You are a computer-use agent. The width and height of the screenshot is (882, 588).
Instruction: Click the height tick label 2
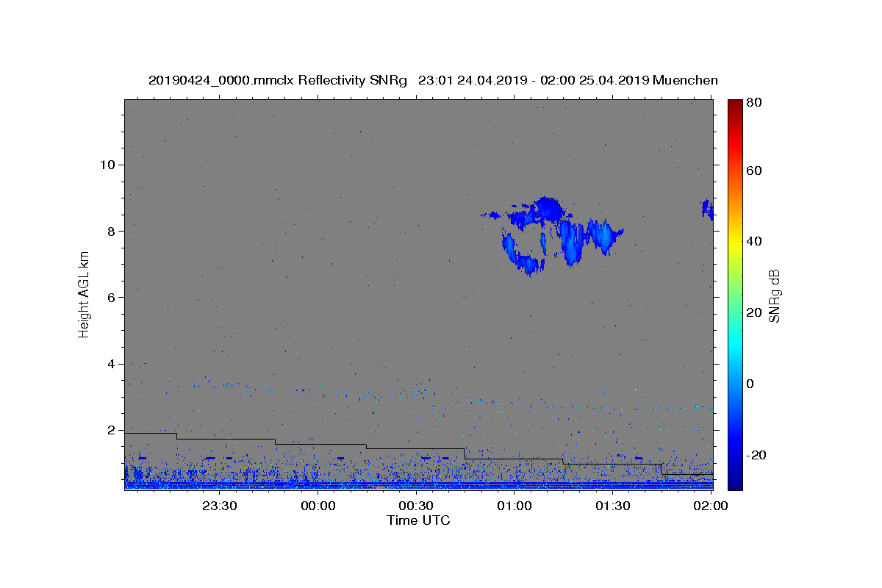112,430
